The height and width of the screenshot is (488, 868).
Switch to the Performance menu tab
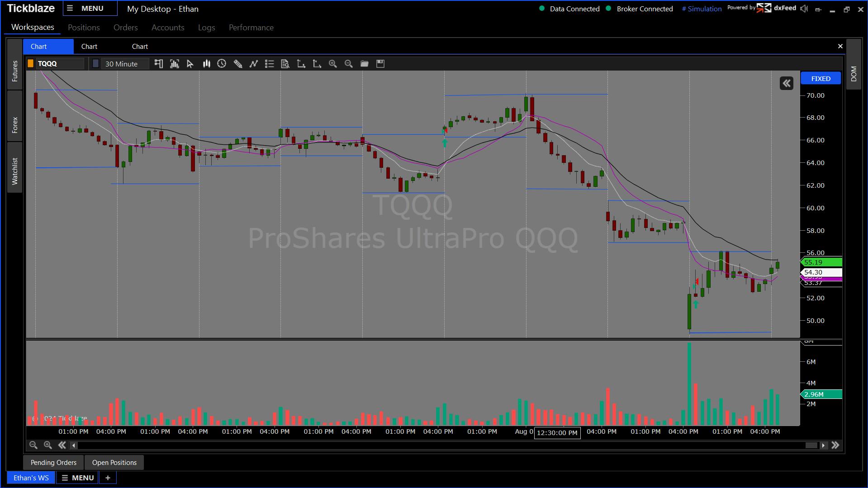251,27
